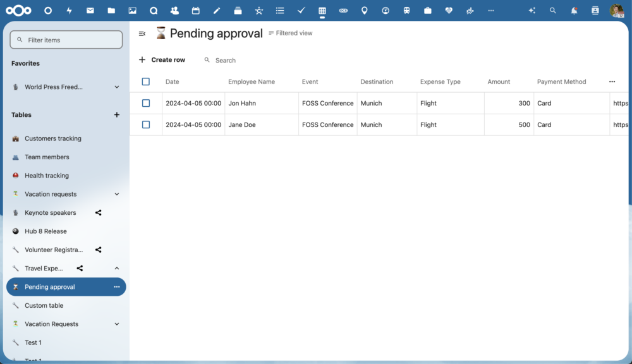Collapse the Travel Expe... table chevron
This screenshot has width=632, height=364.
116,268
